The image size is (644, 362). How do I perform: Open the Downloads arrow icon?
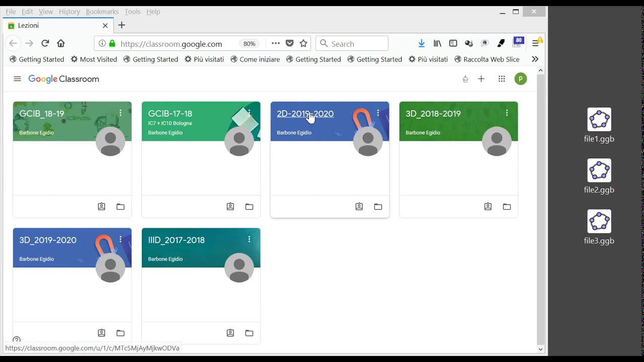click(x=422, y=44)
